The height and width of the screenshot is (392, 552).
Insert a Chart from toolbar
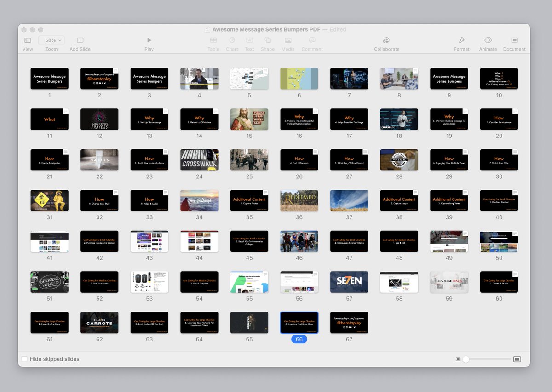point(232,40)
